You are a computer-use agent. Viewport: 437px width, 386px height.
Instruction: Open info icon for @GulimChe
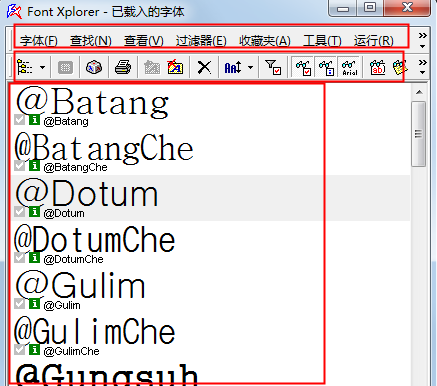point(34,350)
